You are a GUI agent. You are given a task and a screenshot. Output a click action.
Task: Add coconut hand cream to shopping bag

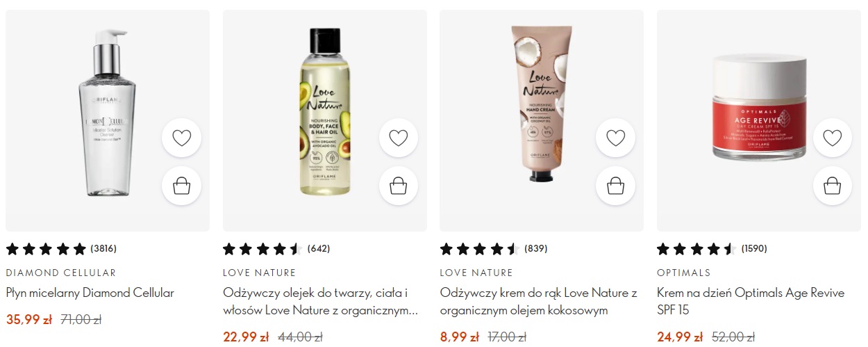tap(616, 186)
